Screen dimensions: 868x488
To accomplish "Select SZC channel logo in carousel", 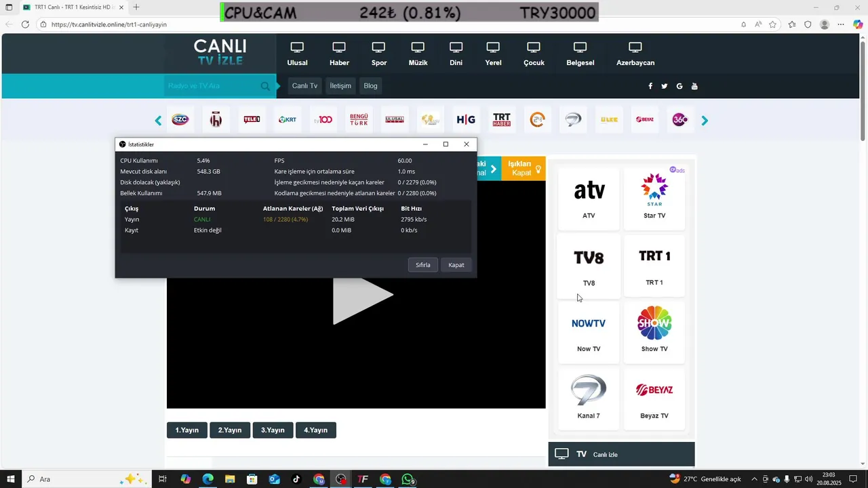I will pyautogui.click(x=180, y=120).
